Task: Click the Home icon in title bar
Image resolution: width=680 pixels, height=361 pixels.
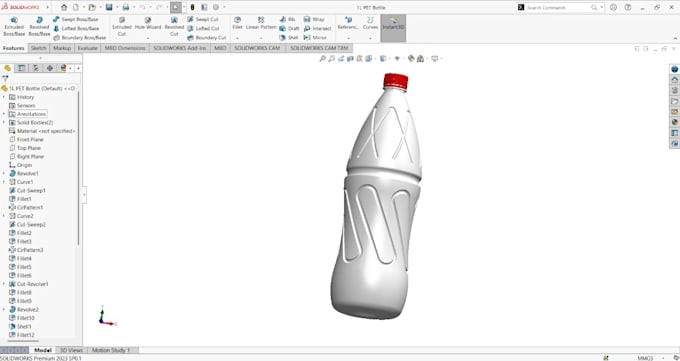Action: (64, 7)
